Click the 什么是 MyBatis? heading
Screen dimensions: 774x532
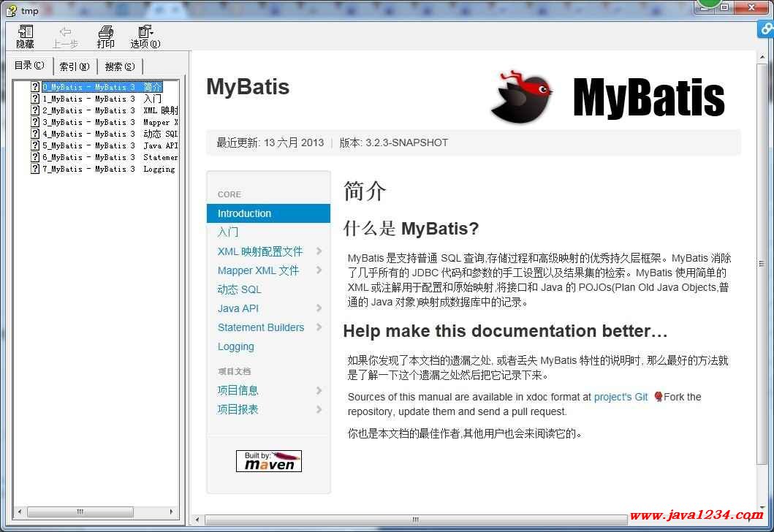coord(411,229)
